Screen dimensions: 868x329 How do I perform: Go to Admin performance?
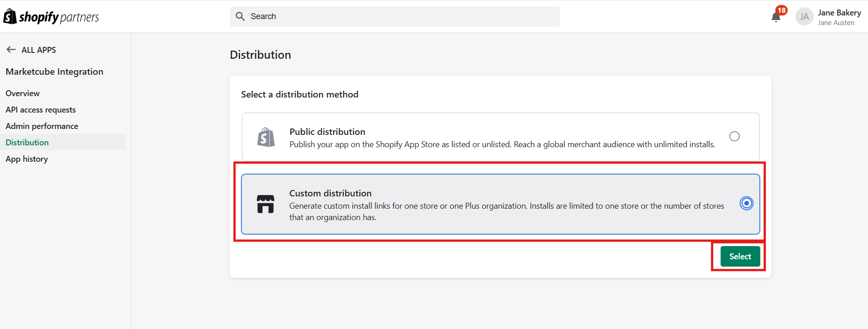click(42, 126)
